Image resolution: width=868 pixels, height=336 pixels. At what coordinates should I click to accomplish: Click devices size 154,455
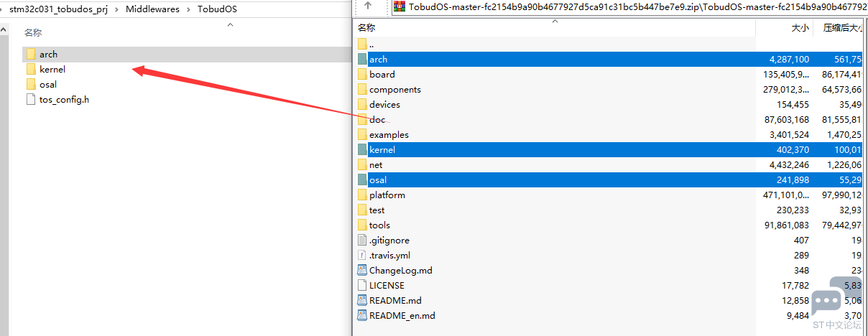[x=793, y=104]
